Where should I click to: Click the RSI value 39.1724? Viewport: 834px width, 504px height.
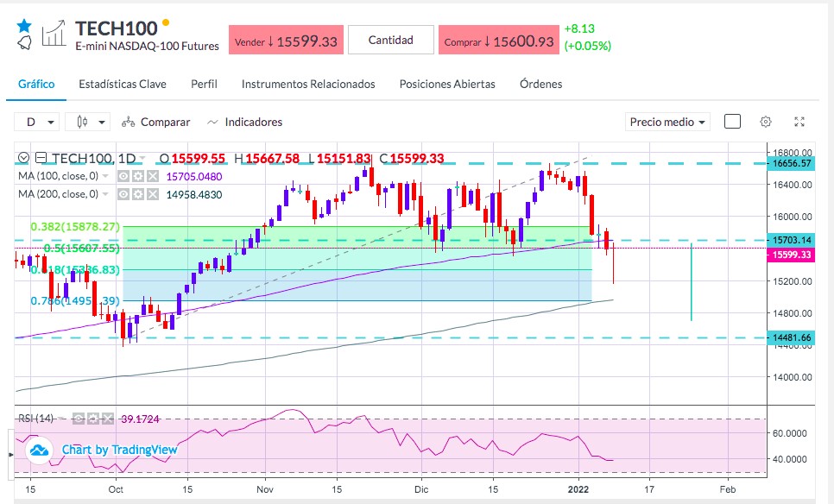(x=141, y=419)
